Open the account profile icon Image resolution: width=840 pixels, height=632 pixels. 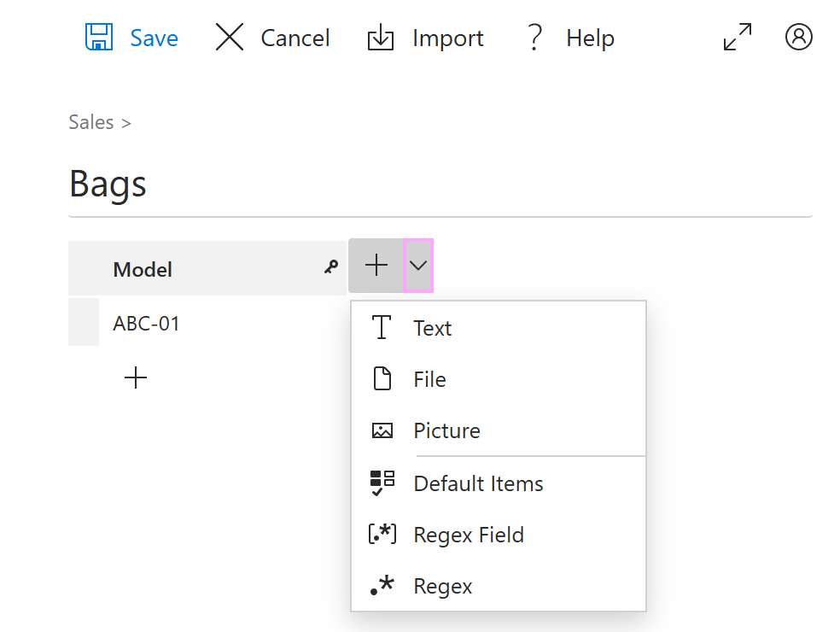click(798, 38)
